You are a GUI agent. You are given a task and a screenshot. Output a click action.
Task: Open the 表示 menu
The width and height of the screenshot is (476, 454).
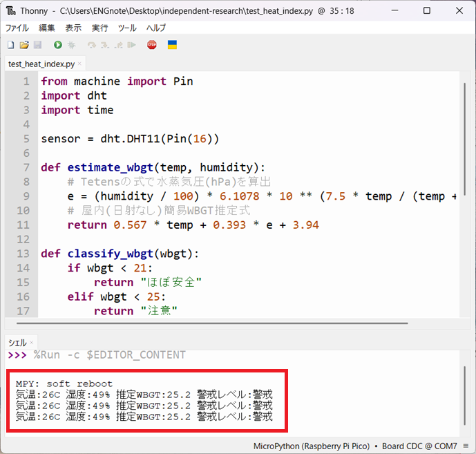73,28
